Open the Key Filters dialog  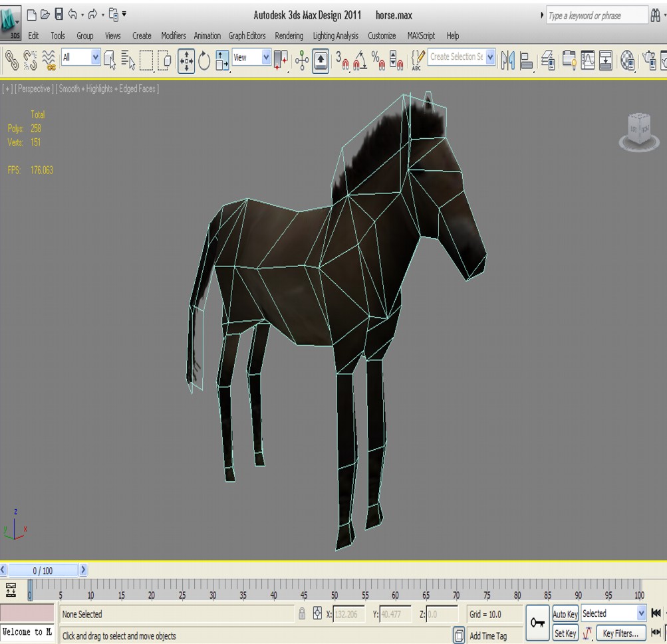(x=621, y=633)
